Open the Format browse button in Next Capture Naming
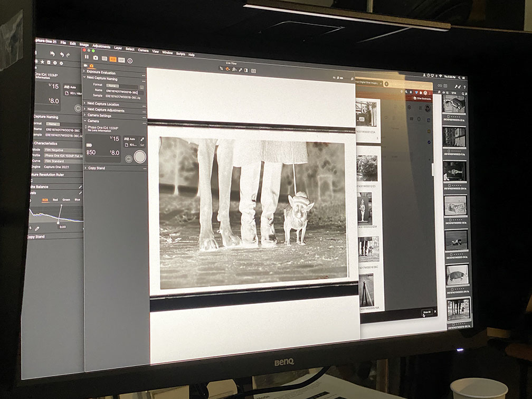The image size is (532, 399). [141, 87]
